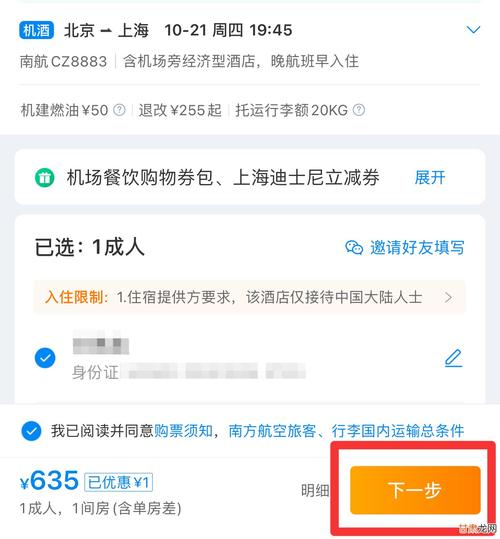Open the 入住限制 details arrow
This screenshot has height=539, width=500.
click(x=448, y=297)
